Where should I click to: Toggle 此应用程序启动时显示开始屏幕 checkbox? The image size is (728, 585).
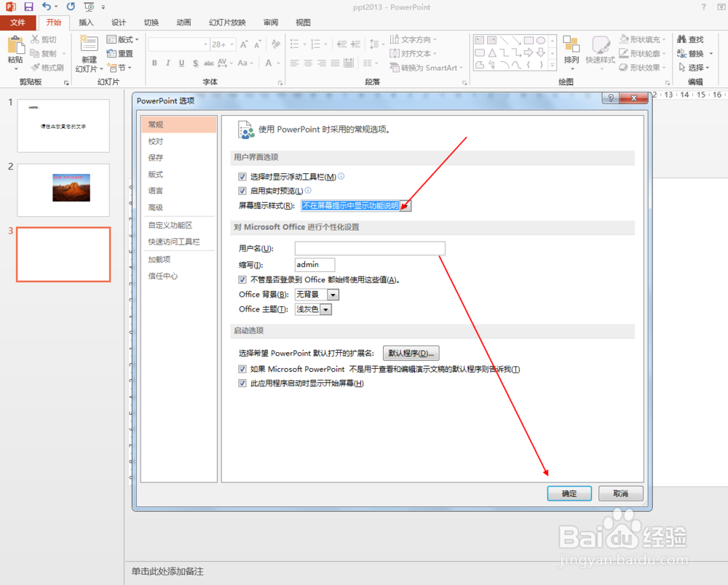242,383
